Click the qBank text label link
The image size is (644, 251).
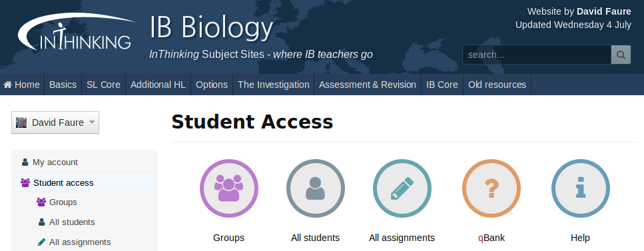point(491,238)
